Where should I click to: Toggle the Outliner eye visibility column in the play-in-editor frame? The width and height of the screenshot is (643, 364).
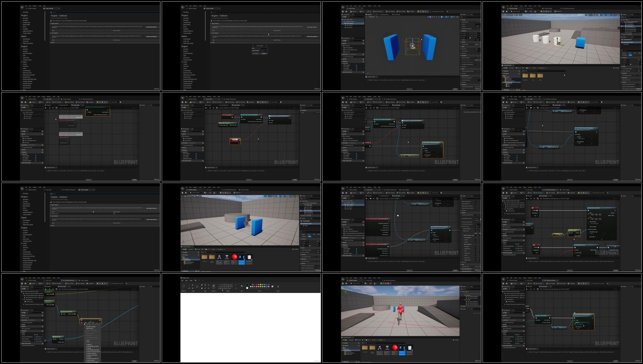(461, 292)
